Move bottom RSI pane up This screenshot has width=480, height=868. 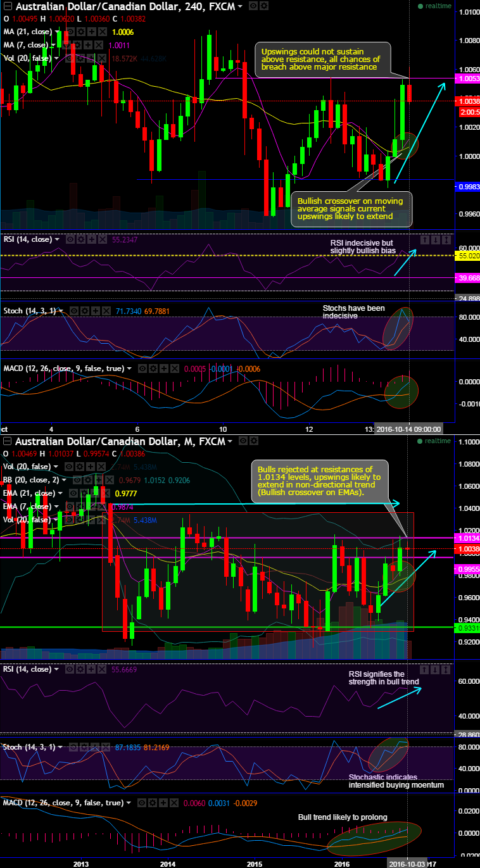(425, 669)
